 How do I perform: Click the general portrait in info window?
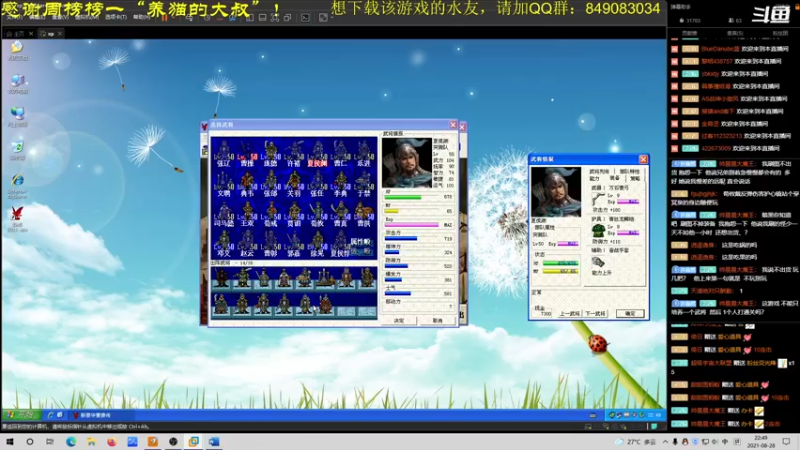[x=556, y=192]
